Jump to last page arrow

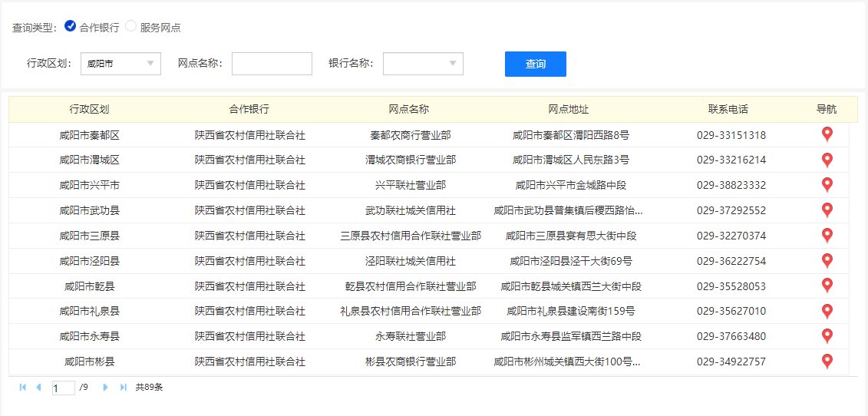point(124,388)
